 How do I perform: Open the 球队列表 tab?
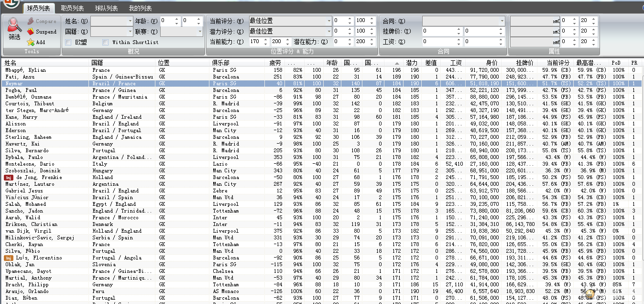[x=106, y=8]
